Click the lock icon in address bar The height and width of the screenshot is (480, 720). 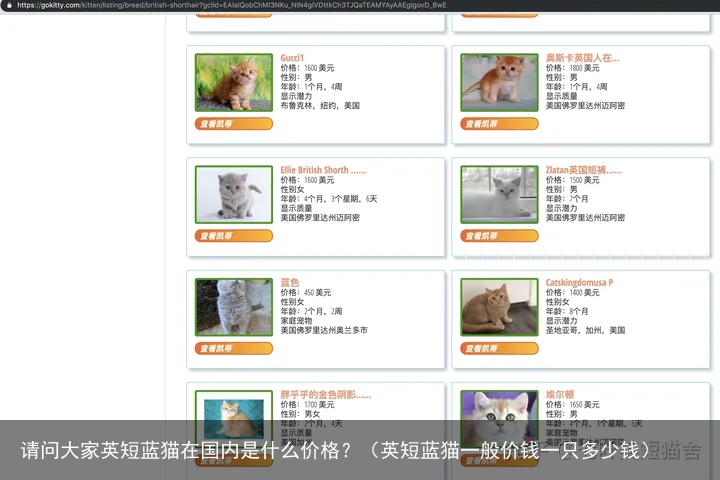[9, 5]
